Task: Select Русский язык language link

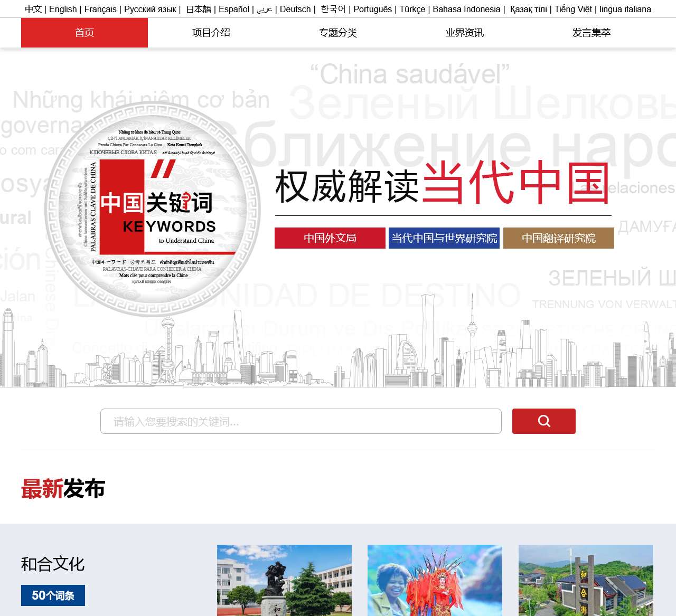Action: (x=150, y=9)
